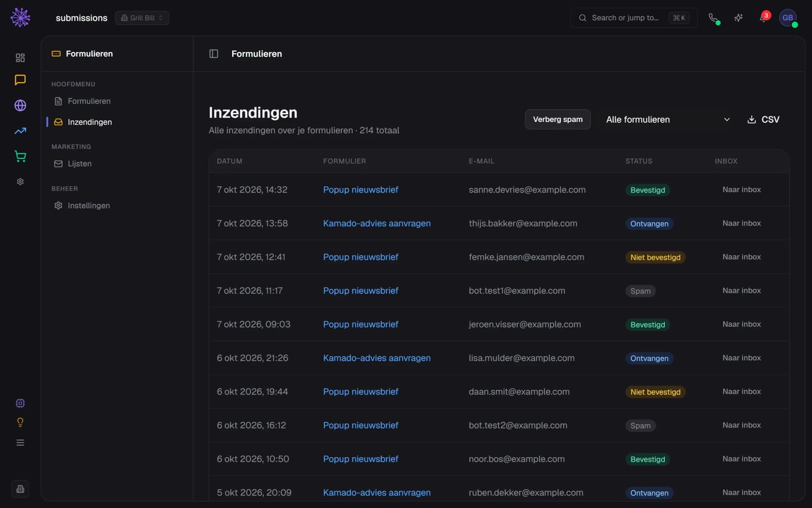Click Naar inbox for sanne.devries@example.com
This screenshot has height=508, width=812.
point(741,190)
